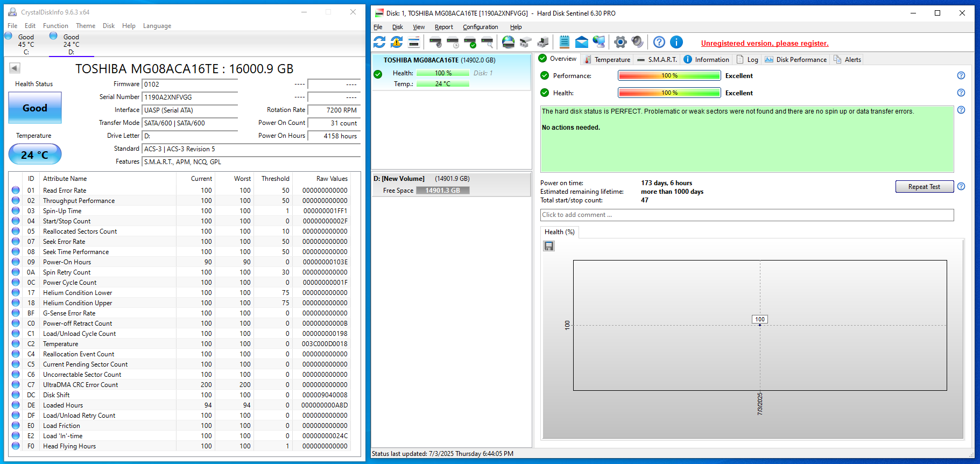Viewport: 980px width, 464px height.
Task: Open the Function menu in CrystalDiskInfo
Action: point(55,26)
